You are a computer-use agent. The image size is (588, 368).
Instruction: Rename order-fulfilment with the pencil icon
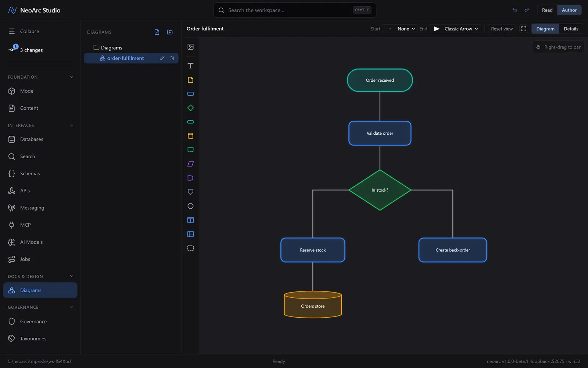coord(162,58)
